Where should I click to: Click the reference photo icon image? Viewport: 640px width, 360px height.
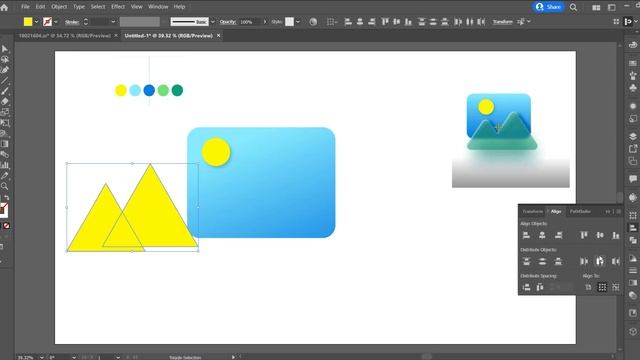[x=502, y=122]
